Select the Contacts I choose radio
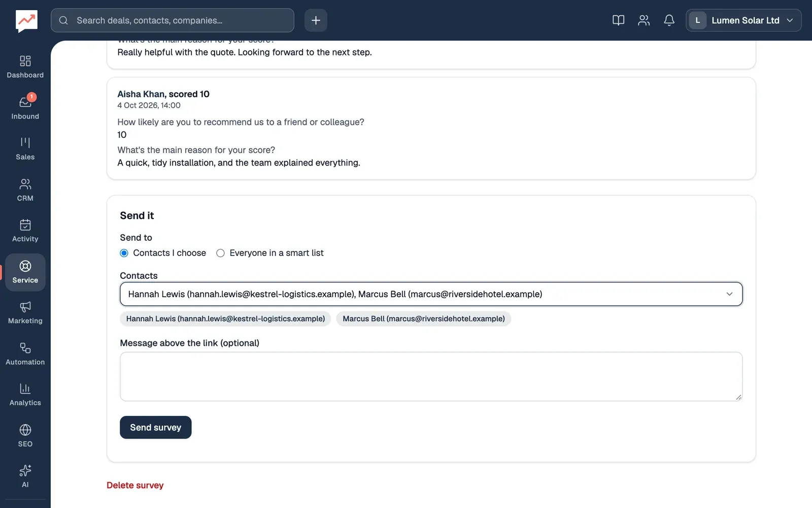The image size is (812, 508). pos(124,253)
